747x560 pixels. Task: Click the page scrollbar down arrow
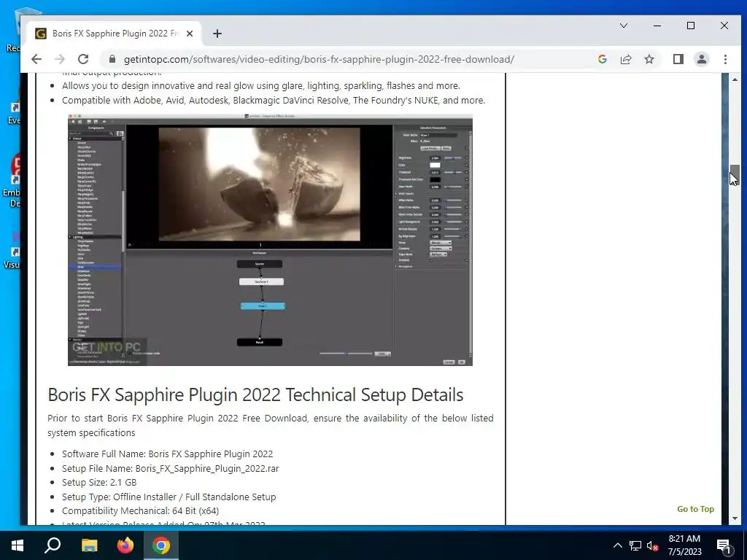(x=735, y=518)
